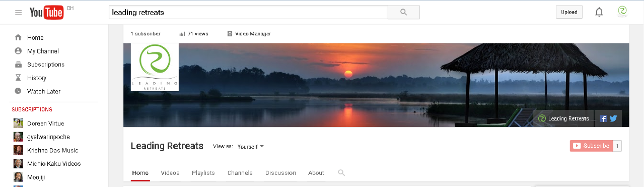Open the View as Yourself dropdown
This screenshot has width=644, height=187.
pyautogui.click(x=250, y=147)
